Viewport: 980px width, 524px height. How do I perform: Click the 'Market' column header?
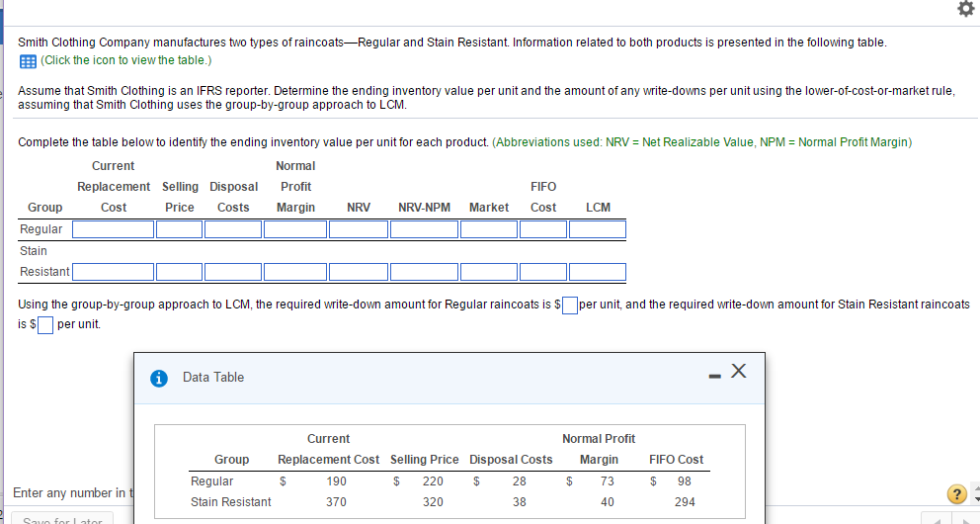point(489,208)
